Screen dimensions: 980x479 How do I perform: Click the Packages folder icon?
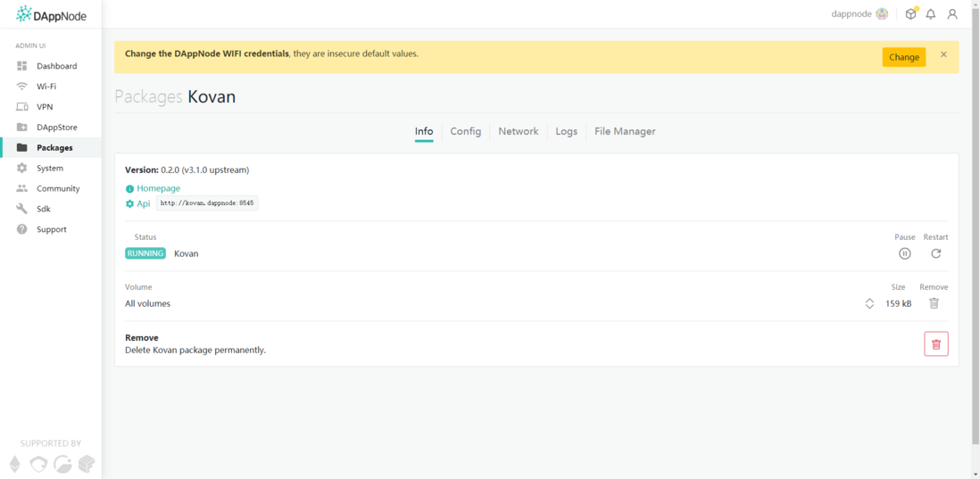tap(22, 147)
